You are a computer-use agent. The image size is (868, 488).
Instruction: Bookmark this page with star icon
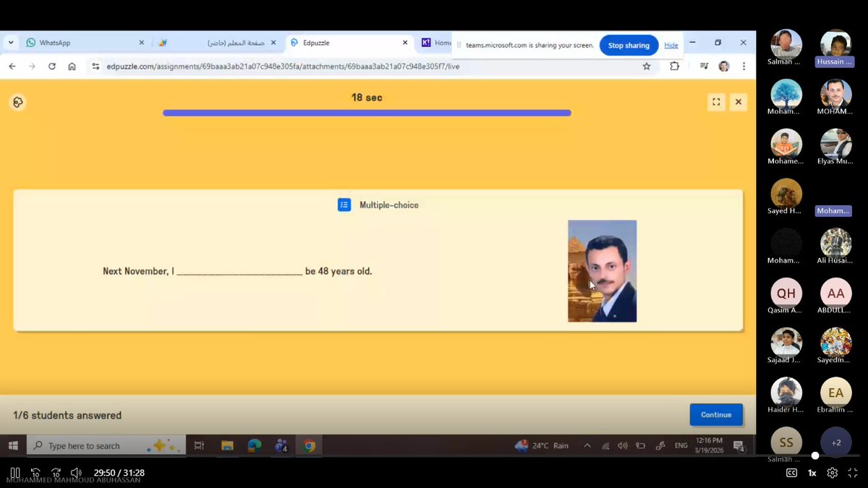click(647, 66)
